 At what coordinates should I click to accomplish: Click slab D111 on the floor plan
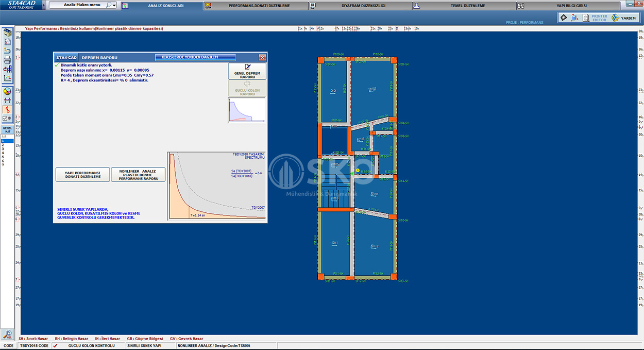[x=335, y=243]
